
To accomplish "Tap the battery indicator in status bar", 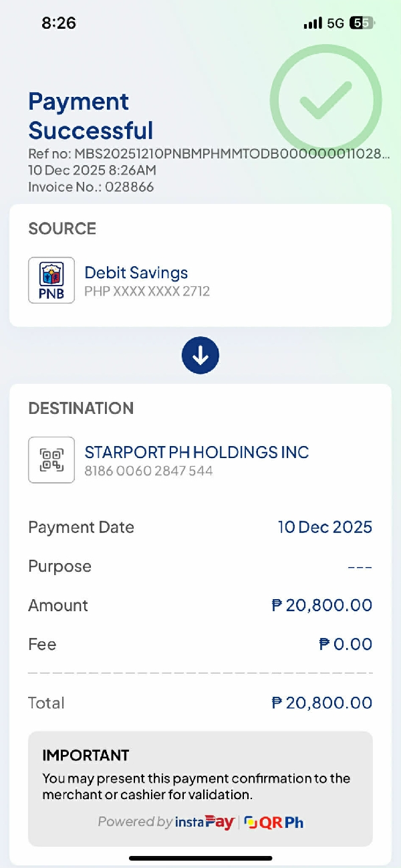I will coord(363,23).
